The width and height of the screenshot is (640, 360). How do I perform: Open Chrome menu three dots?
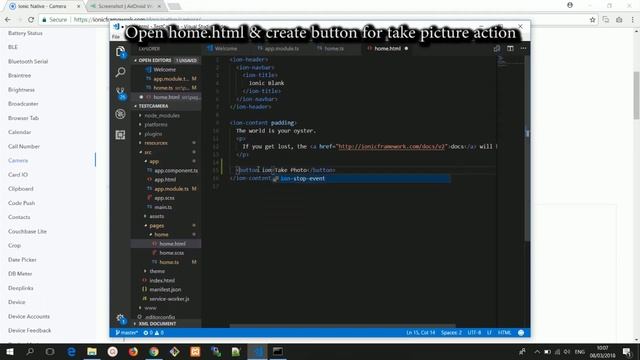tap(633, 20)
